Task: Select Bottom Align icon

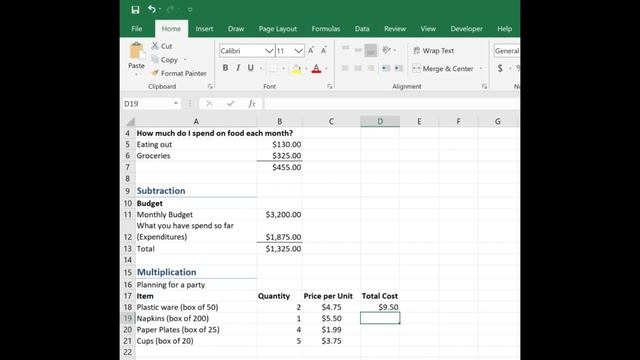Action: click(371, 51)
